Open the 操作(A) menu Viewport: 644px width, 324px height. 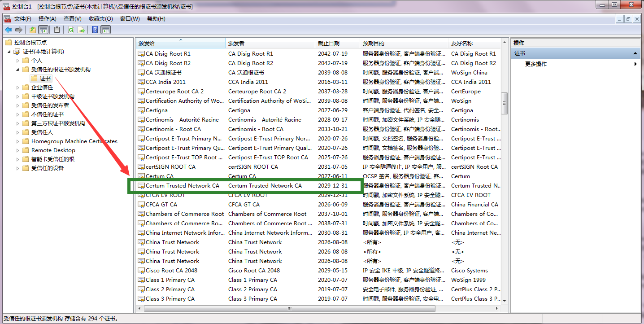pos(48,19)
